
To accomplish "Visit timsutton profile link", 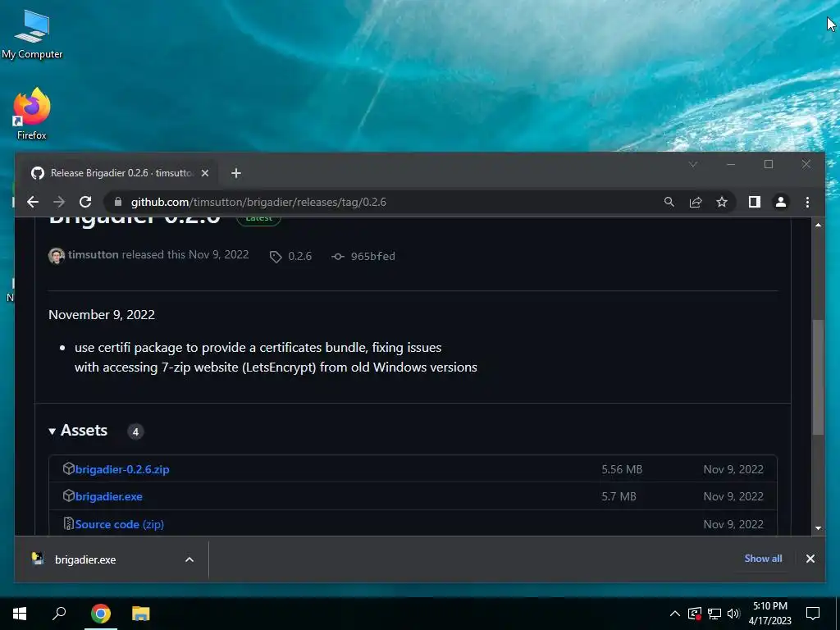I will 94,254.
